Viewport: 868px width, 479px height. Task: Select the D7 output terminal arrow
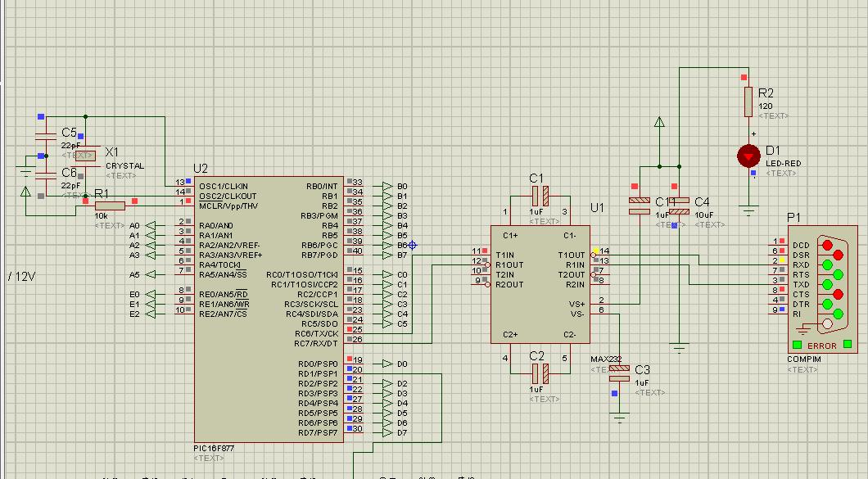387,432
